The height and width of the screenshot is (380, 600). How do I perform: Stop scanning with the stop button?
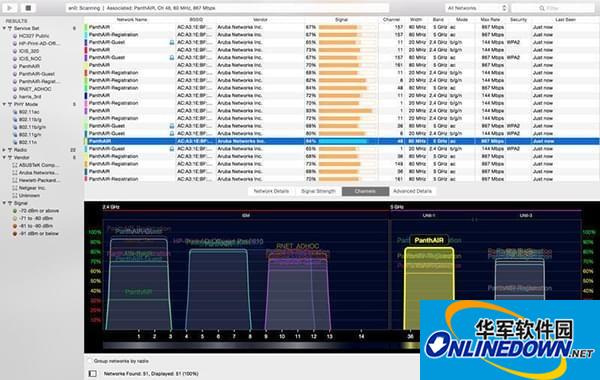28,8
